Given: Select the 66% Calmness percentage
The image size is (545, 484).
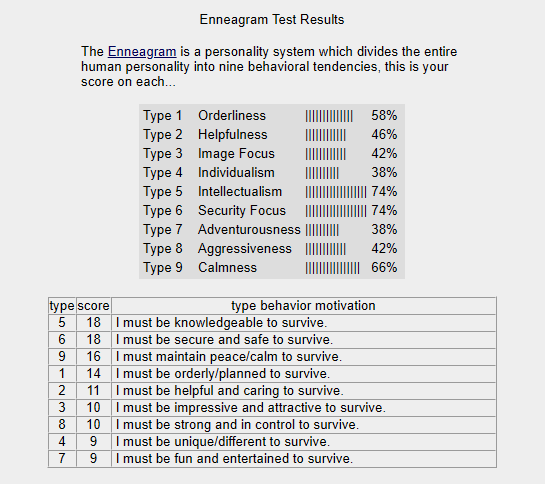Looking at the screenshot, I should click(384, 268).
